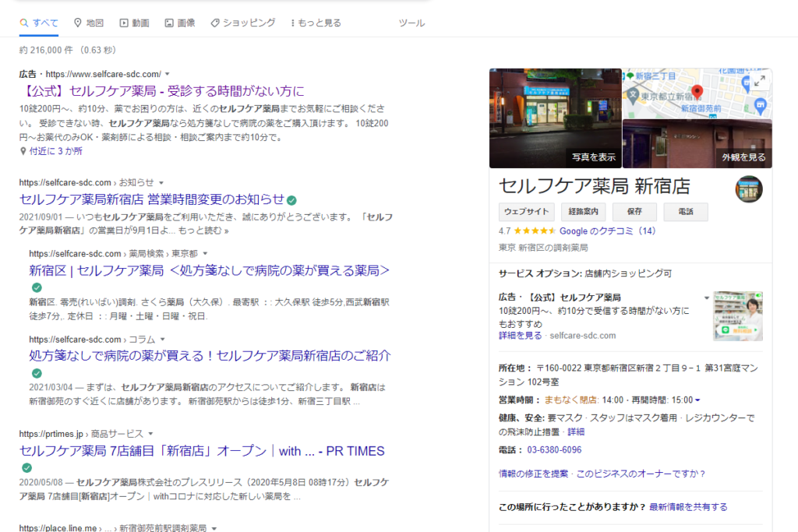Click the 経路案内 directions button

pyautogui.click(x=583, y=212)
